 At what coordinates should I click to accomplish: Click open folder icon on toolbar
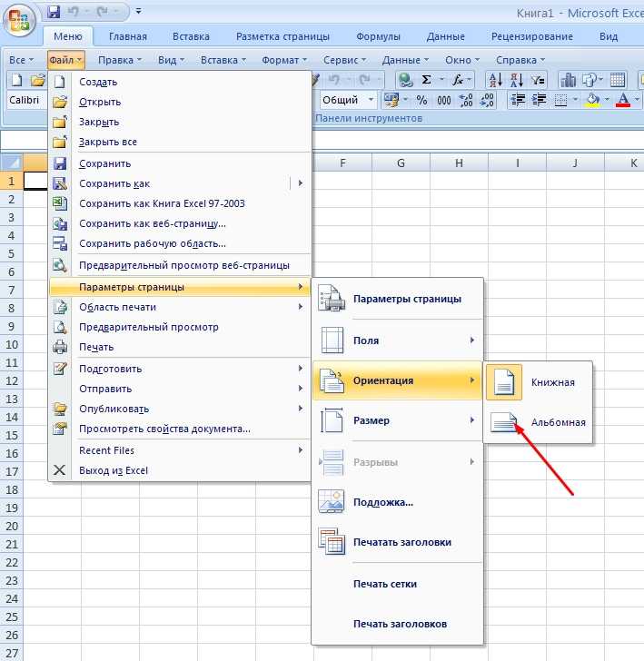pos(37,80)
